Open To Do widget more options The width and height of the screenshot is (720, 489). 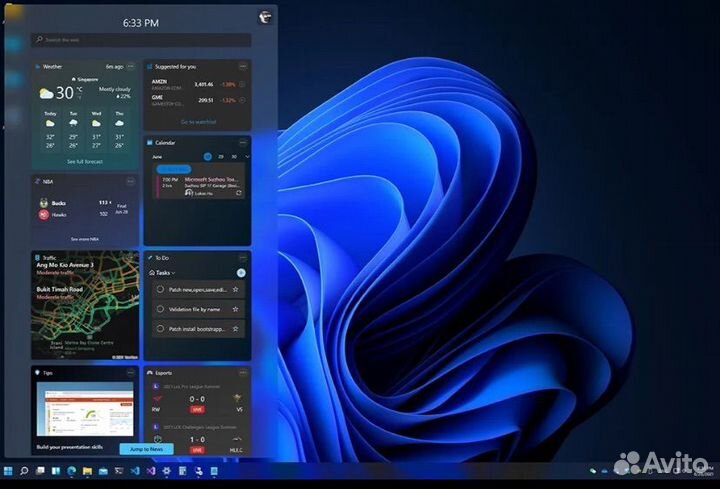click(243, 258)
